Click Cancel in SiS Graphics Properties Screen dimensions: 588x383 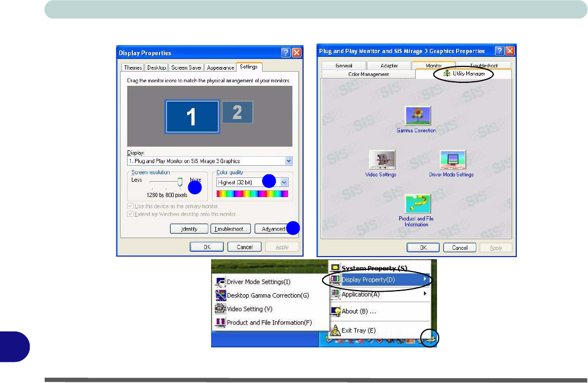coord(460,248)
